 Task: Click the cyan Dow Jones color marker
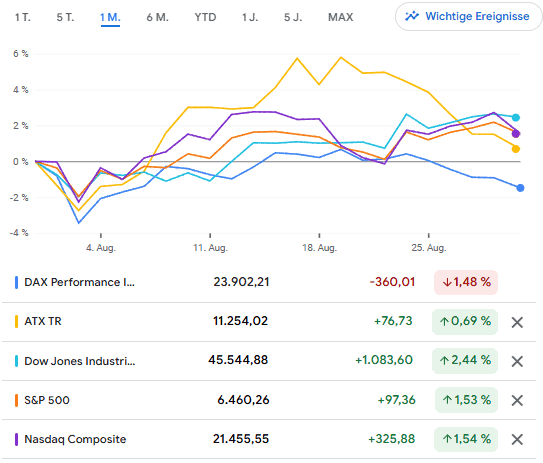point(16,361)
